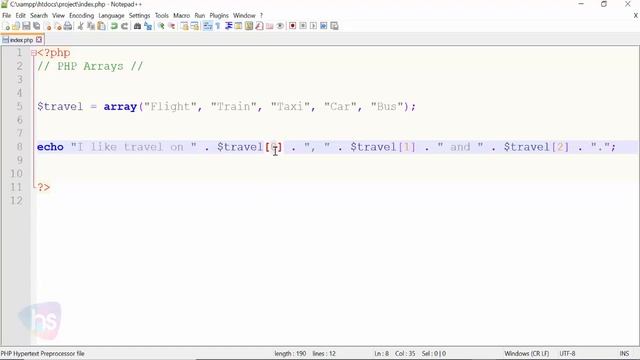Close the index.php tab with its red X
Image resolution: width=640 pixels, height=360 pixels.
(x=39, y=40)
